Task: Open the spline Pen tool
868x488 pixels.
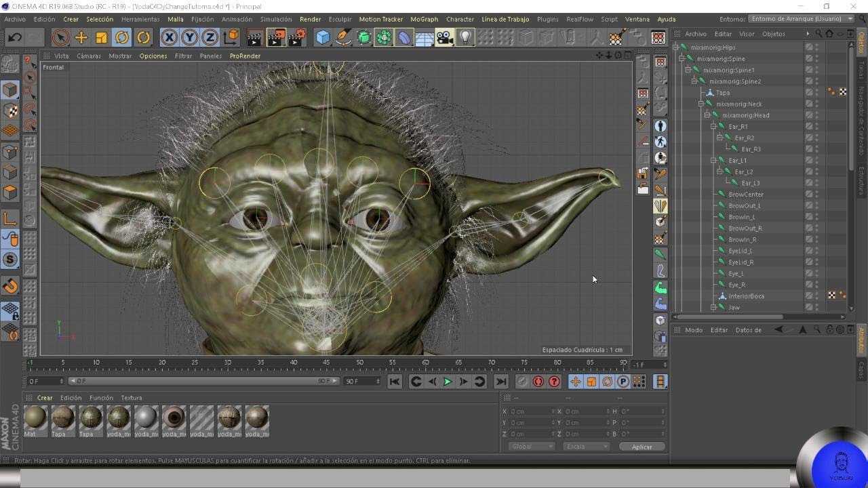Action: 343,37
